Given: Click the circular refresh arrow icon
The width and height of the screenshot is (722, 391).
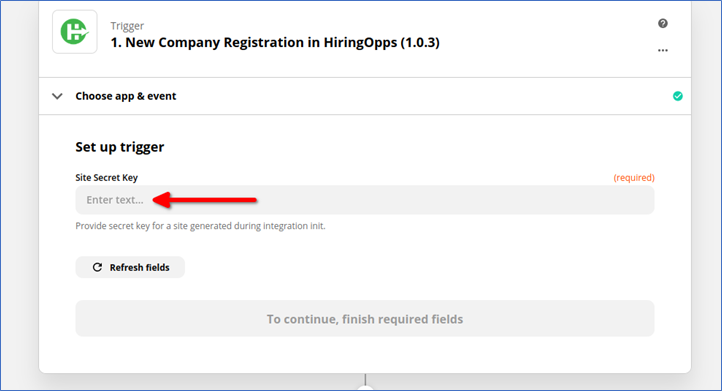Looking at the screenshot, I should pos(97,267).
